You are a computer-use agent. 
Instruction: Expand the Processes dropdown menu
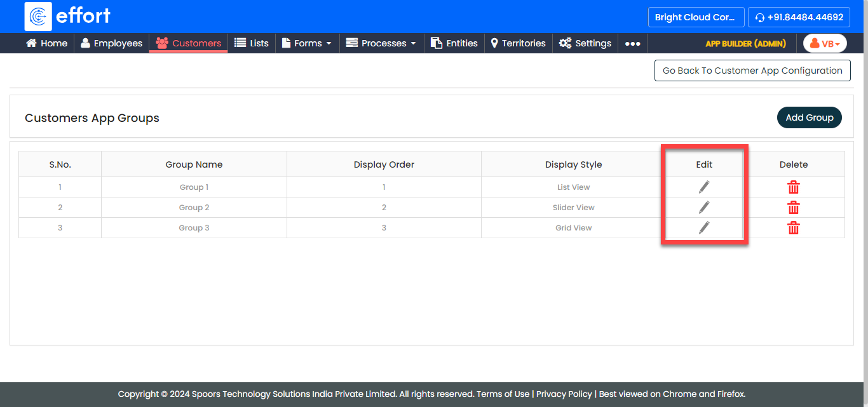381,43
